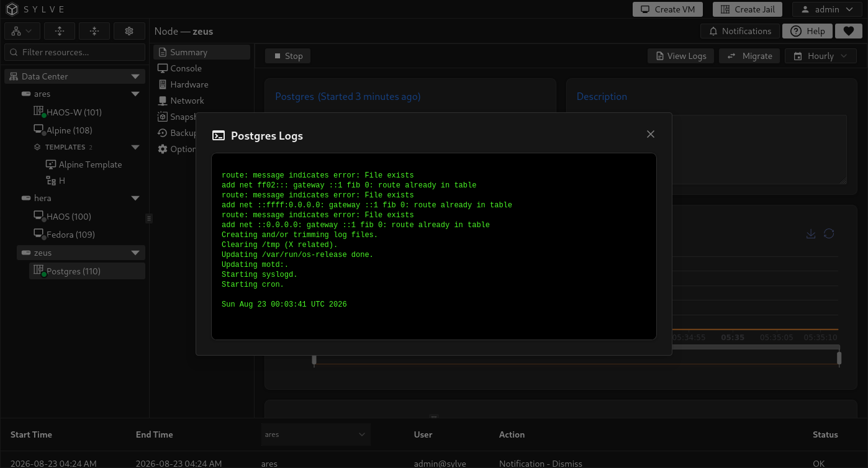Click the left chart range slider handle

click(x=314, y=360)
